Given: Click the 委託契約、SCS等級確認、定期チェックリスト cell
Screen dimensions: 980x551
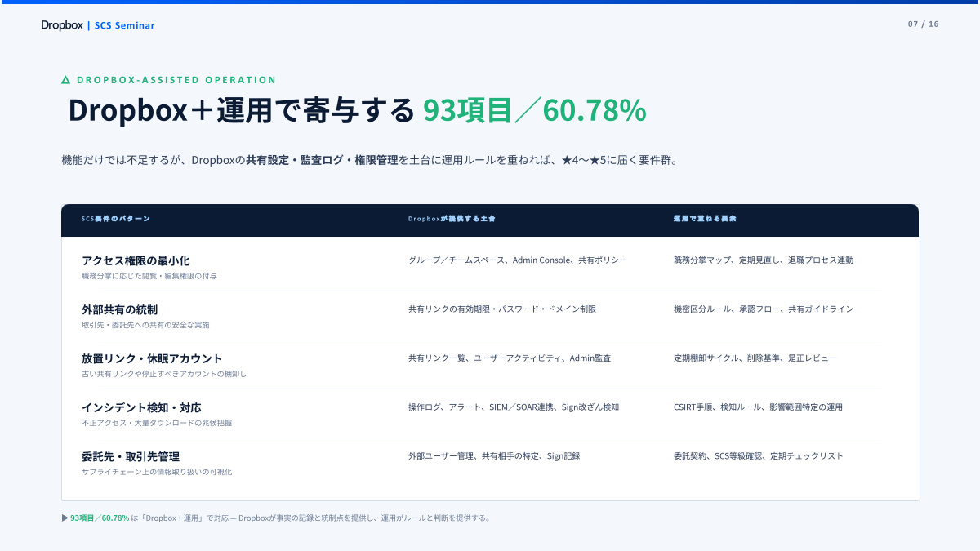Looking at the screenshot, I should [759, 456].
